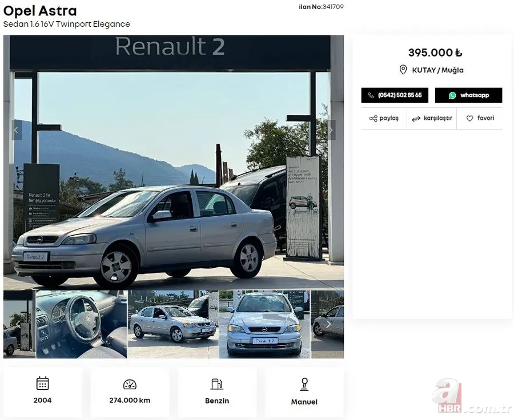Go to previous photo with the left arrow

pyautogui.click(x=17, y=130)
